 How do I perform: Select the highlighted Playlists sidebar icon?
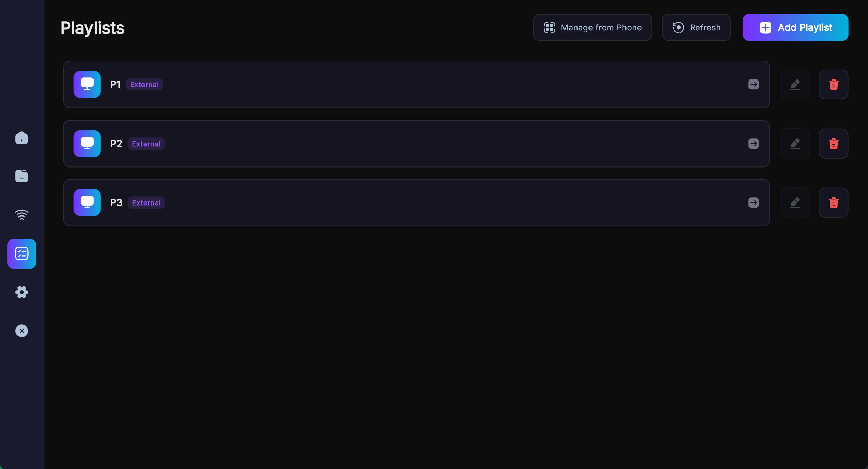coord(22,254)
